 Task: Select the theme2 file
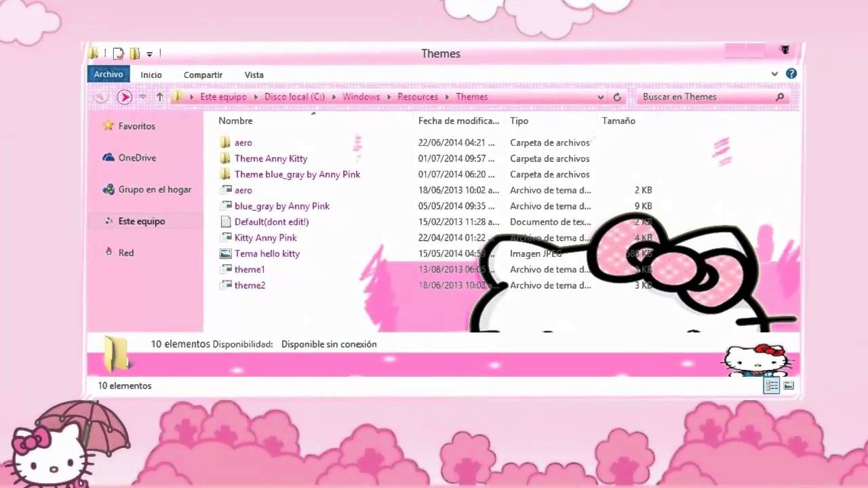coord(250,285)
